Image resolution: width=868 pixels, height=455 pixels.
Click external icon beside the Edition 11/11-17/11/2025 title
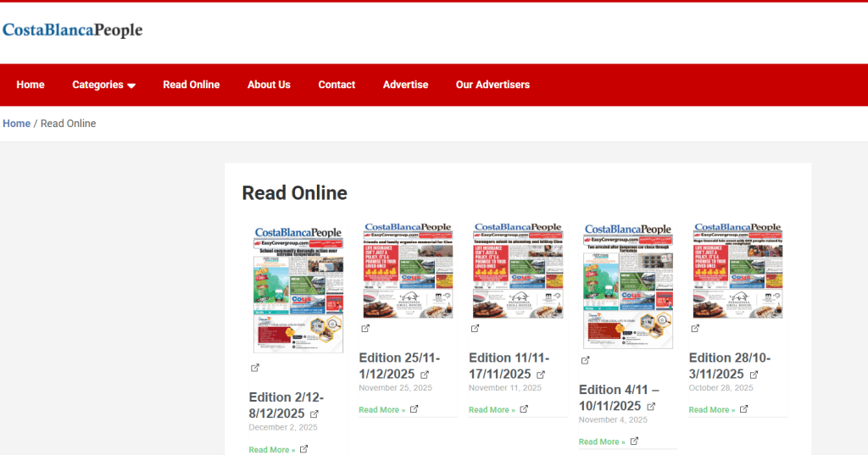point(541,375)
